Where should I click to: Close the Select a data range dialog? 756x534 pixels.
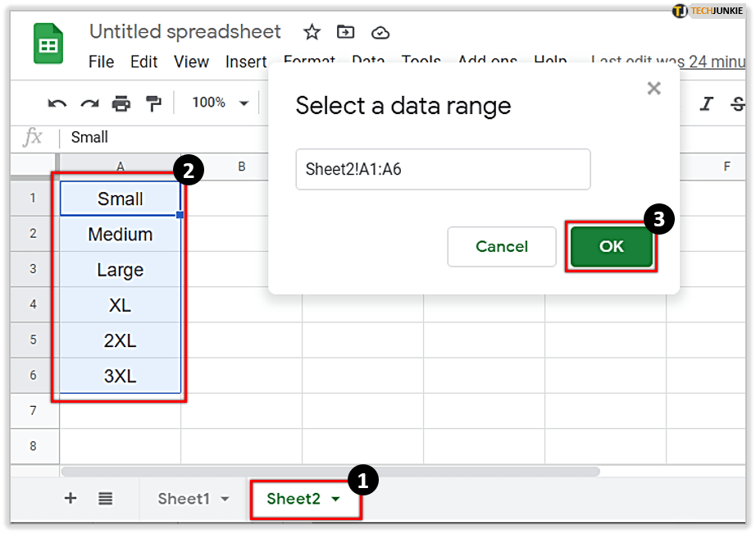point(654,89)
